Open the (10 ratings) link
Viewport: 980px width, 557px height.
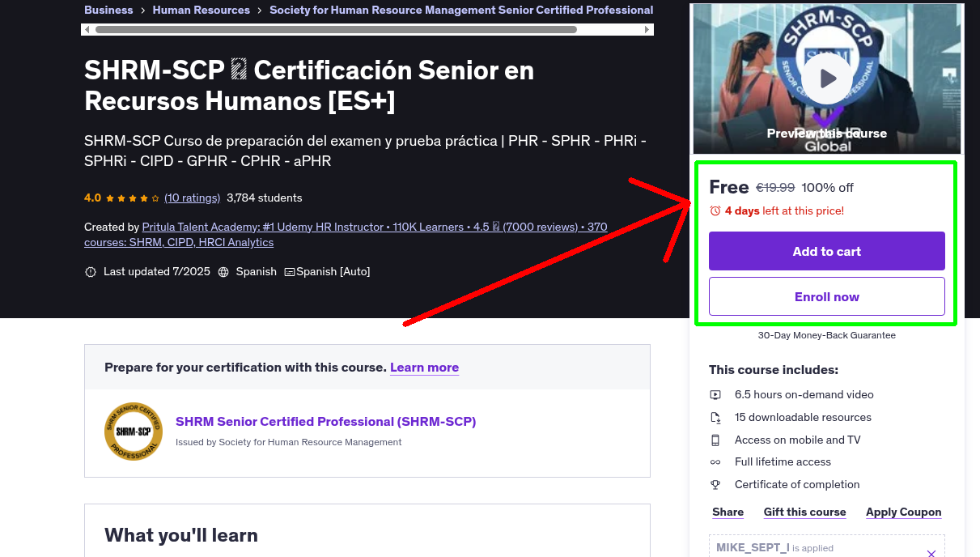pos(193,198)
